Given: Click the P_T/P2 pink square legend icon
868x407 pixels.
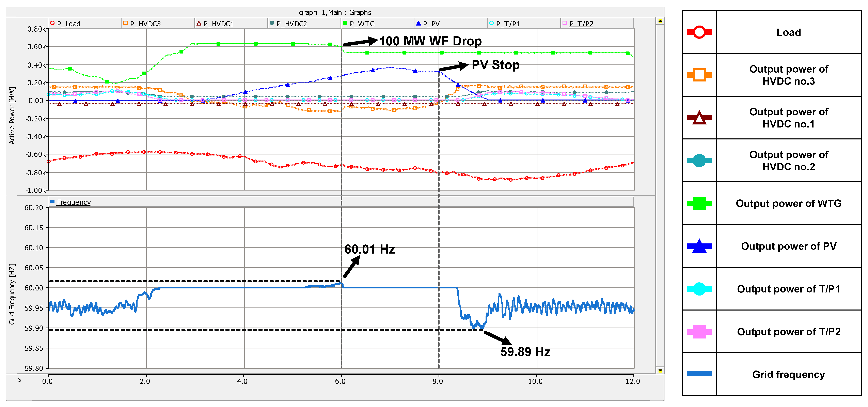Looking at the screenshot, I should [564, 23].
